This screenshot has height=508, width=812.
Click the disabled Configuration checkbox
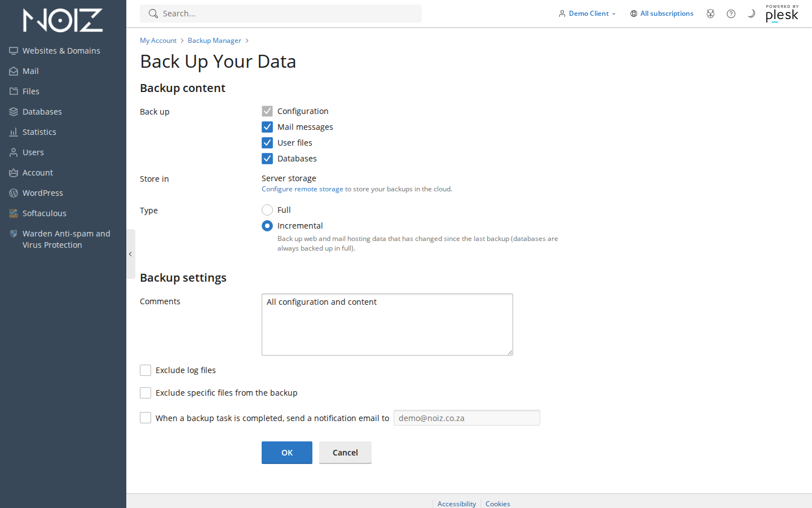267,111
